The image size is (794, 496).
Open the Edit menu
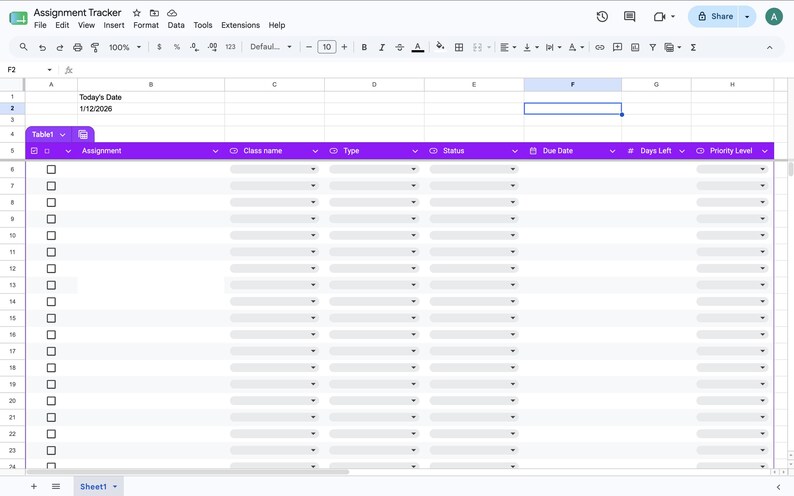[62, 25]
